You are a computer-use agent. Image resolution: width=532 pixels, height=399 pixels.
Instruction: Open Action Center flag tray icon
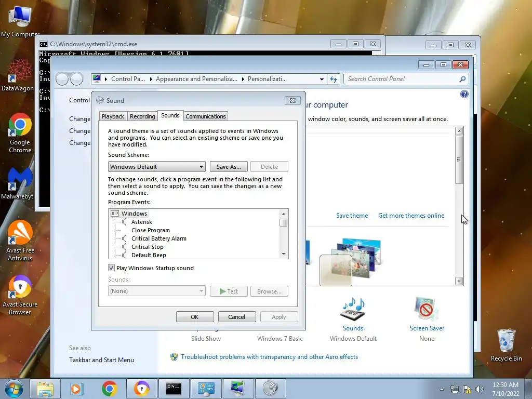pos(467,389)
